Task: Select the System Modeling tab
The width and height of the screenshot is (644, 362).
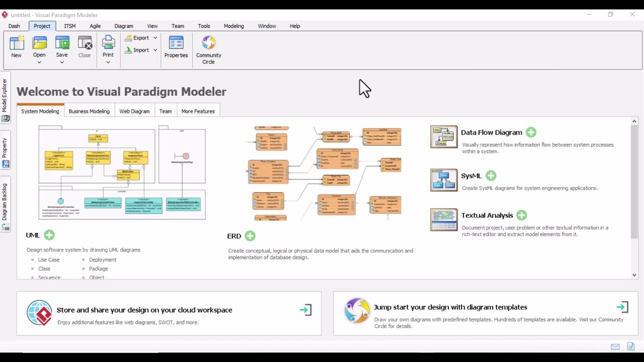Action: pos(40,111)
